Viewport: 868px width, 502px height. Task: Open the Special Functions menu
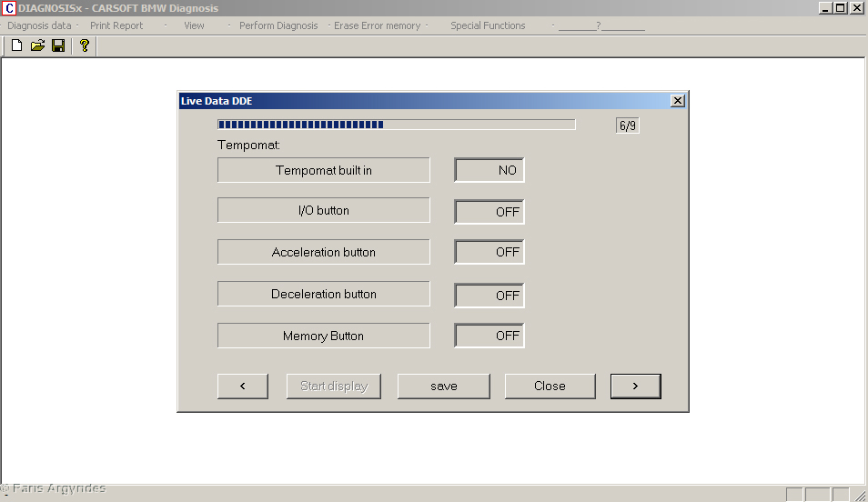pyautogui.click(x=488, y=25)
